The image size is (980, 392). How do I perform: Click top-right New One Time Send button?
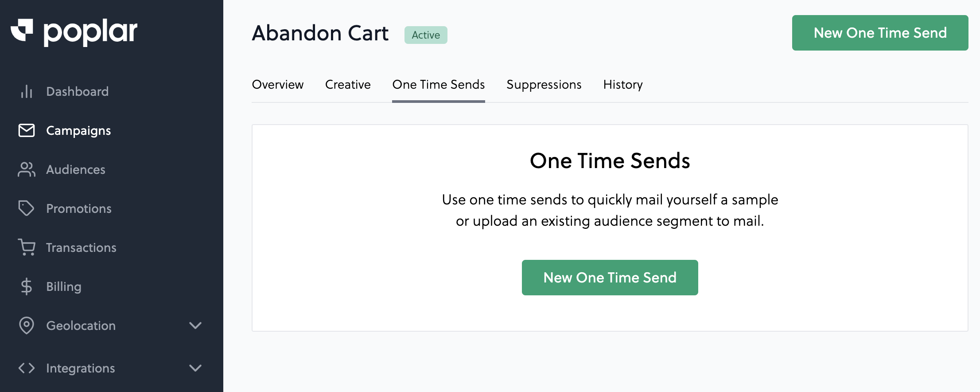pyautogui.click(x=880, y=33)
